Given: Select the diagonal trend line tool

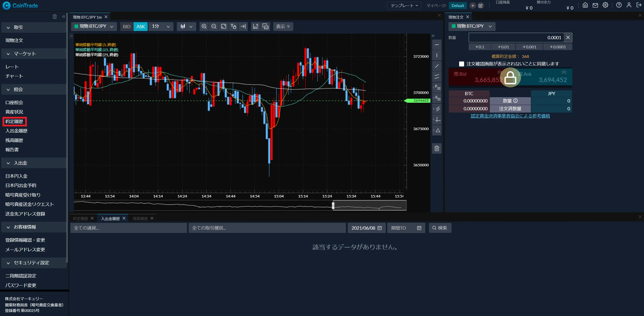Looking at the screenshot, I should click(437, 66).
